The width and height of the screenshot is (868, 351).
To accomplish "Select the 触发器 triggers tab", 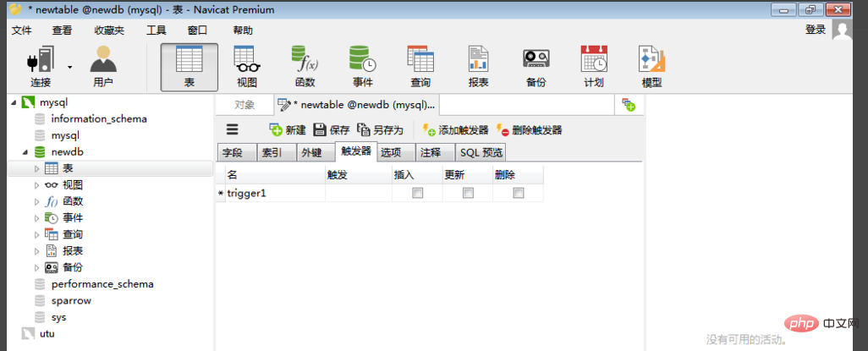I will (356, 151).
